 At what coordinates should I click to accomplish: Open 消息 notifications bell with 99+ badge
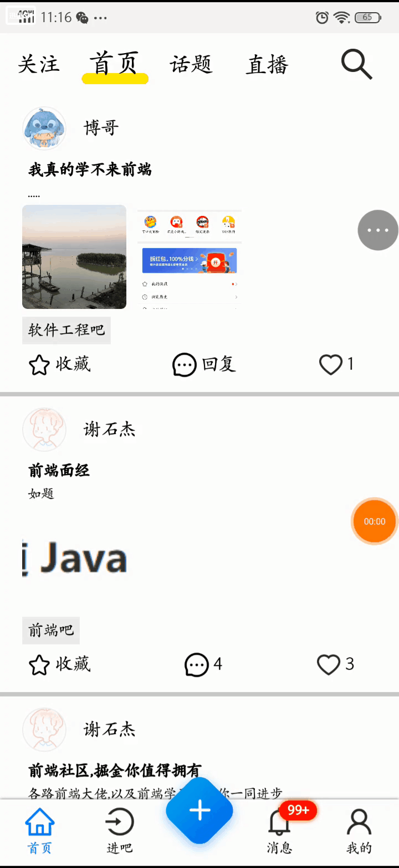coord(279,821)
